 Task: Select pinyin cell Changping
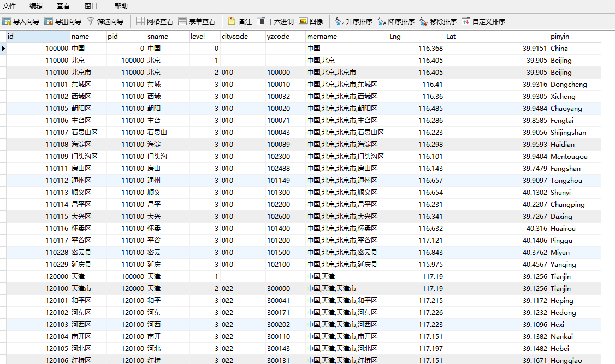click(x=575, y=205)
